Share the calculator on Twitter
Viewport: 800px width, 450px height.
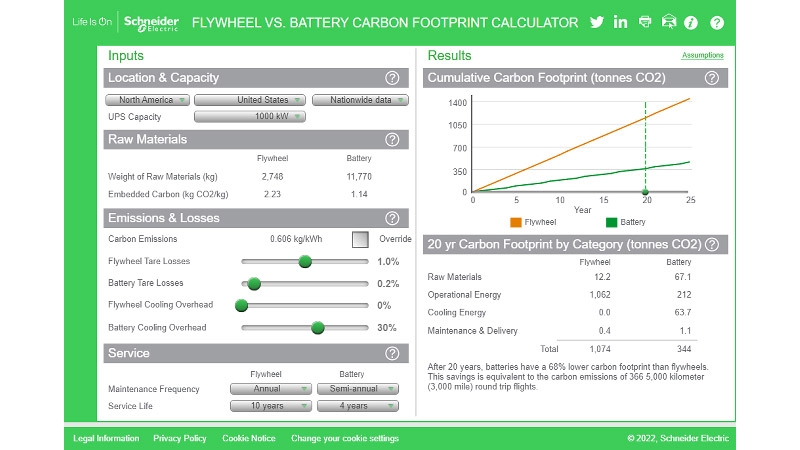pyautogui.click(x=597, y=22)
